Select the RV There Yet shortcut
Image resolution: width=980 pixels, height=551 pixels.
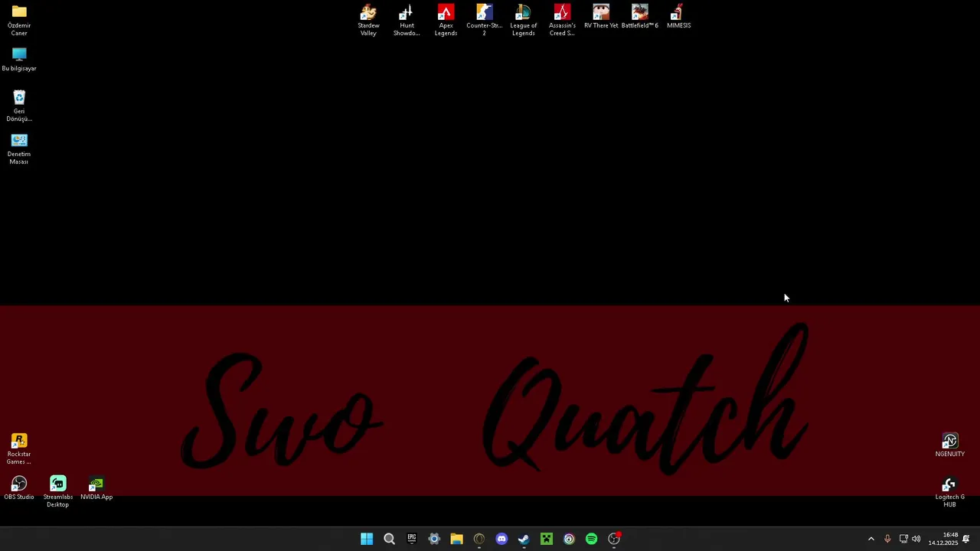[601, 16]
